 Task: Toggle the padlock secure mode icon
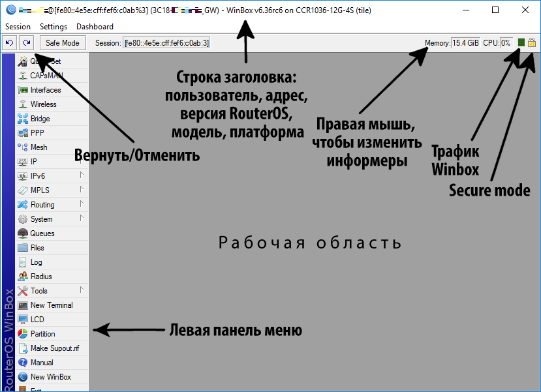pos(532,43)
